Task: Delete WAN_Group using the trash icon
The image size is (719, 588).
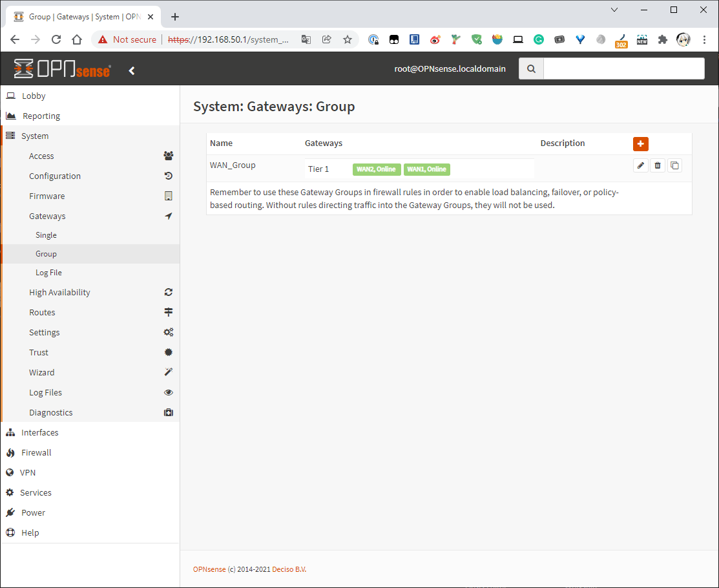Action: (x=657, y=165)
